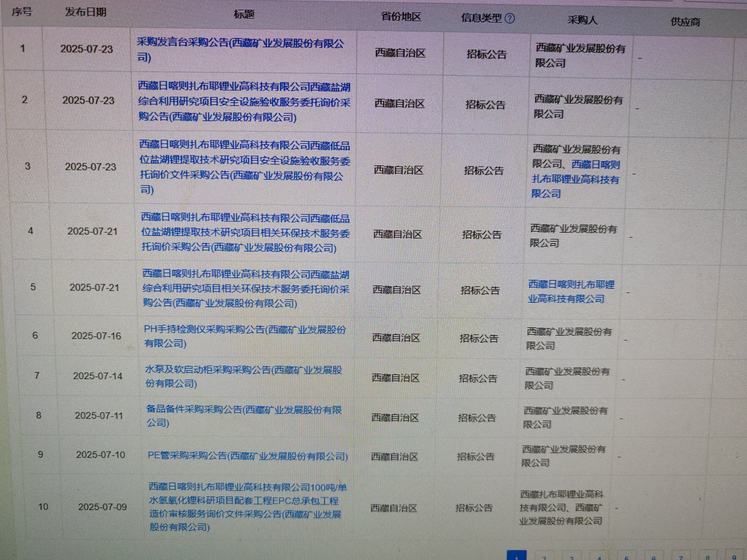Click the 信息类型 column header text
This screenshot has height=560, width=747.
tap(481, 18)
